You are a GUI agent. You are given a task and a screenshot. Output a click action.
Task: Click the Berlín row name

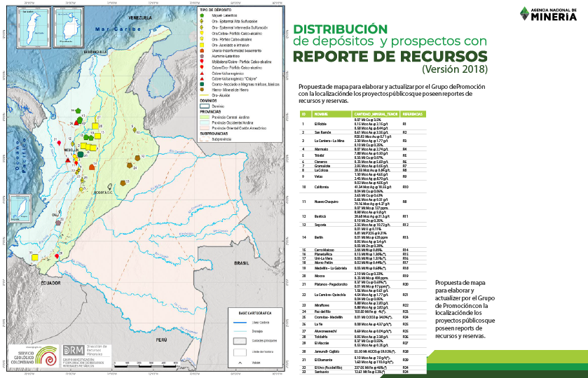319,237
